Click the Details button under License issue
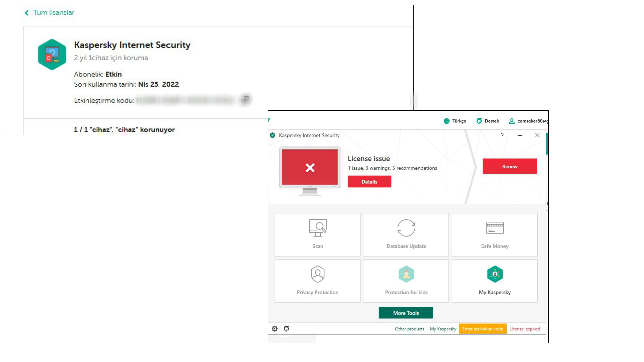Screen dimensions: 644x362 [369, 182]
